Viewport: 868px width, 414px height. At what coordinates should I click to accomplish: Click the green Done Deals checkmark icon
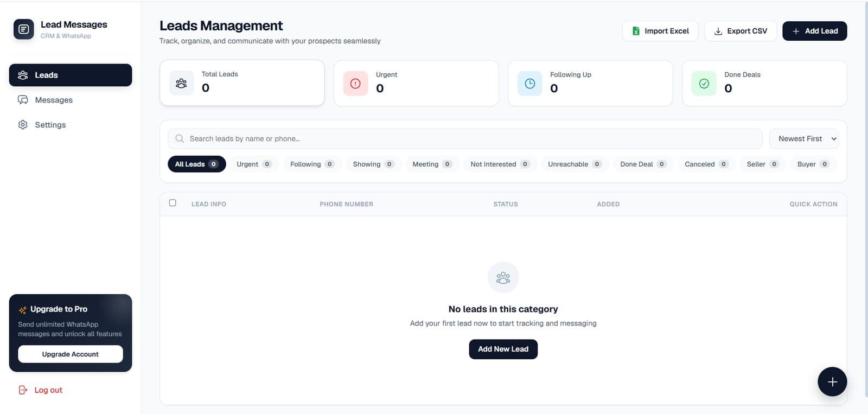704,84
